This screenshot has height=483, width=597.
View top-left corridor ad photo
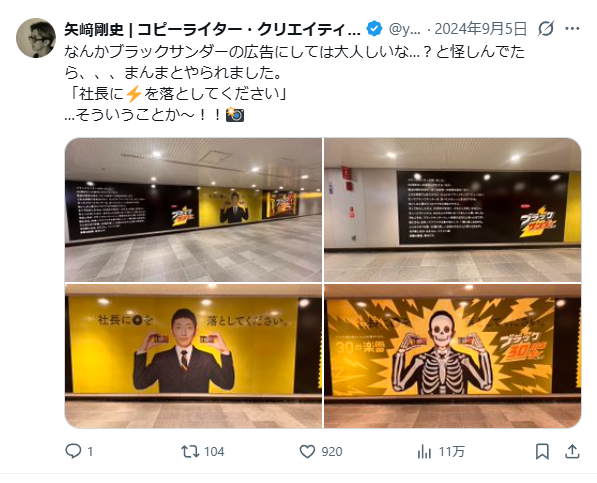pyautogui.click(x=193, y=210)
